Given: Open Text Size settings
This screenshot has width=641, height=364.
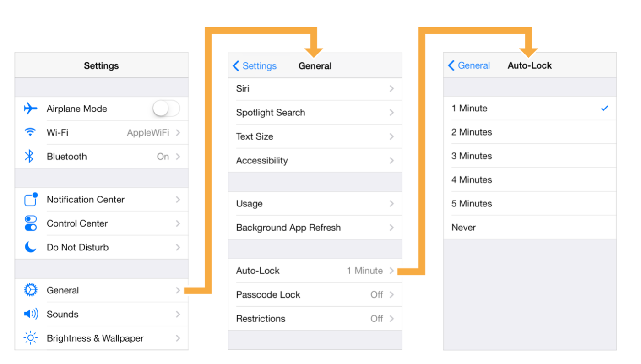Looking at the screenshot, I should (x=315, y=136).
